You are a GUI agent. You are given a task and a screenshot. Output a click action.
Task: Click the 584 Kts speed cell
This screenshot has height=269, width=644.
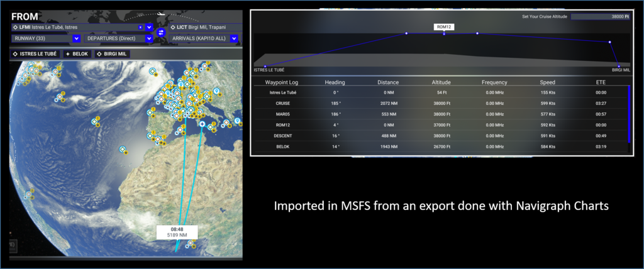[x=548, y=146]
